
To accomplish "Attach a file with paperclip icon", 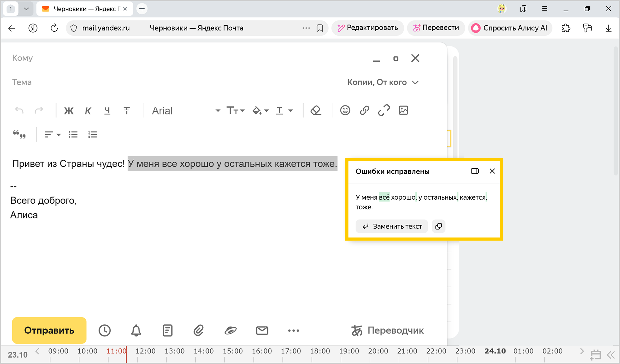I will [198, 331].
